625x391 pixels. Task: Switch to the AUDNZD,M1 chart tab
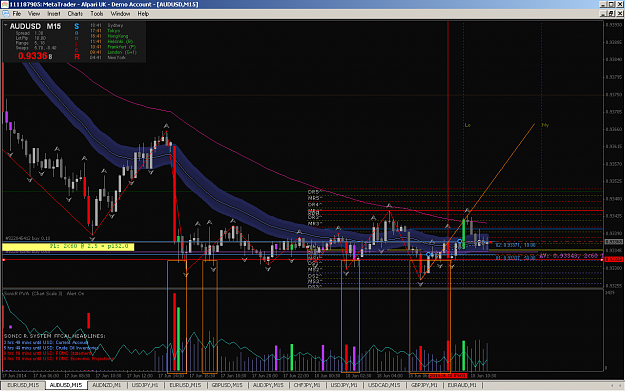pos(106,385)
